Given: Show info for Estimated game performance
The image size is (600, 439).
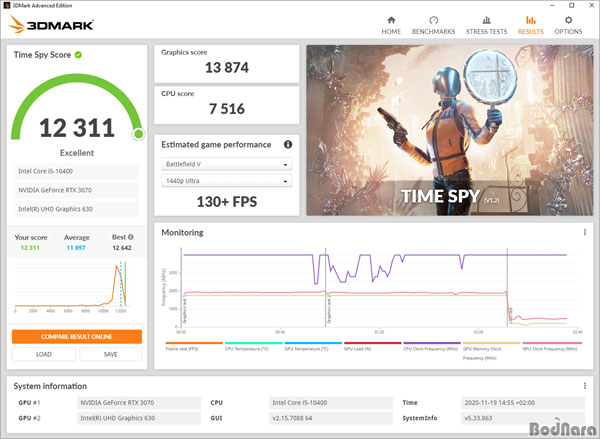Looking at the screenshot, I should (x=288, y=144).
